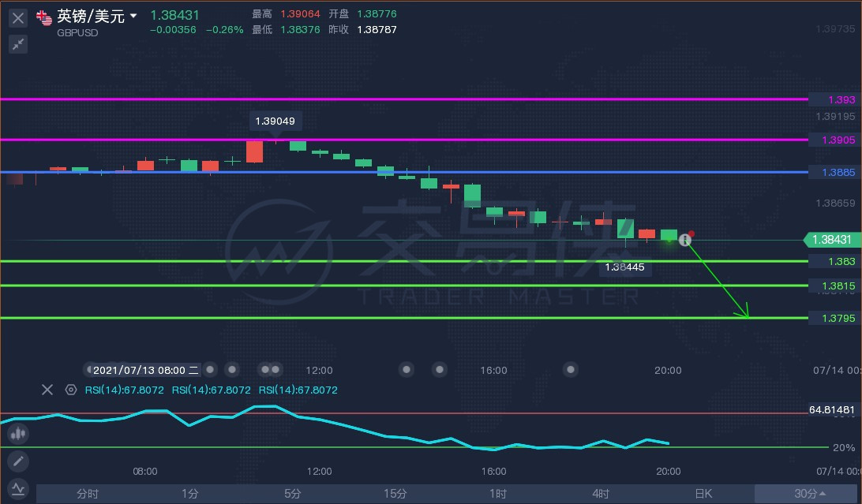Switch to the 5分 timeframe tab
This screenshot has height=504, width=862.
point(292,494)
